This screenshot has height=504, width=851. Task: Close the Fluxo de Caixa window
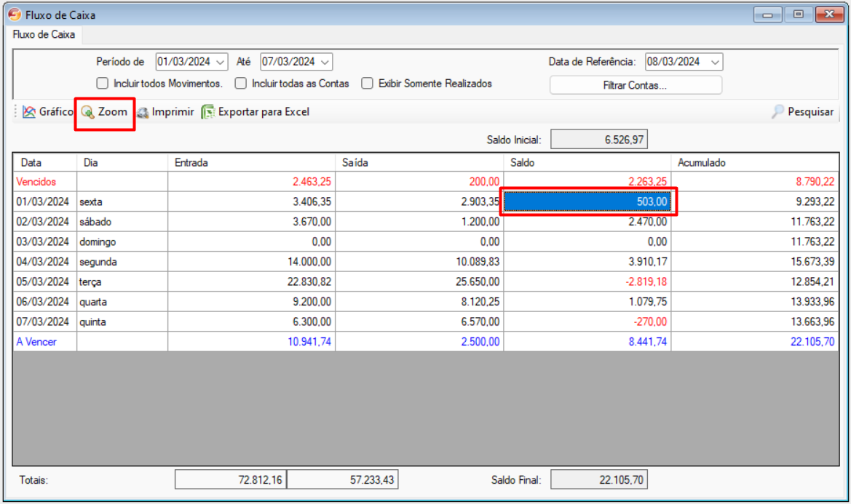point(829,15)
